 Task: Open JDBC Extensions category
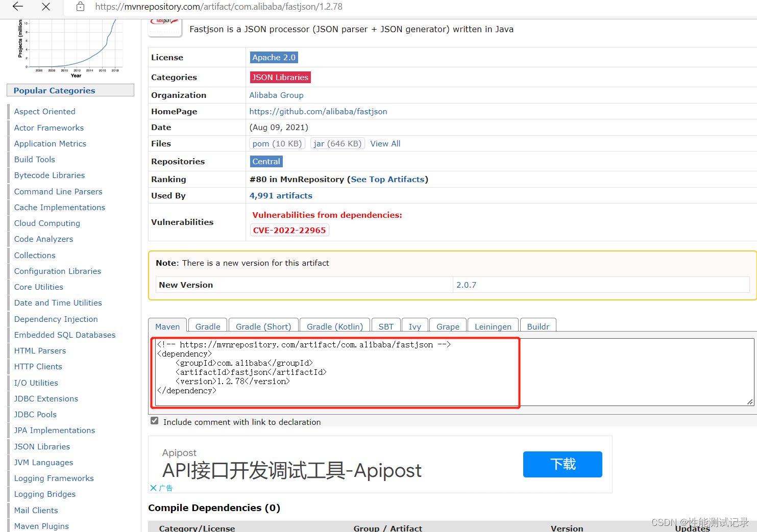point(46,399)
